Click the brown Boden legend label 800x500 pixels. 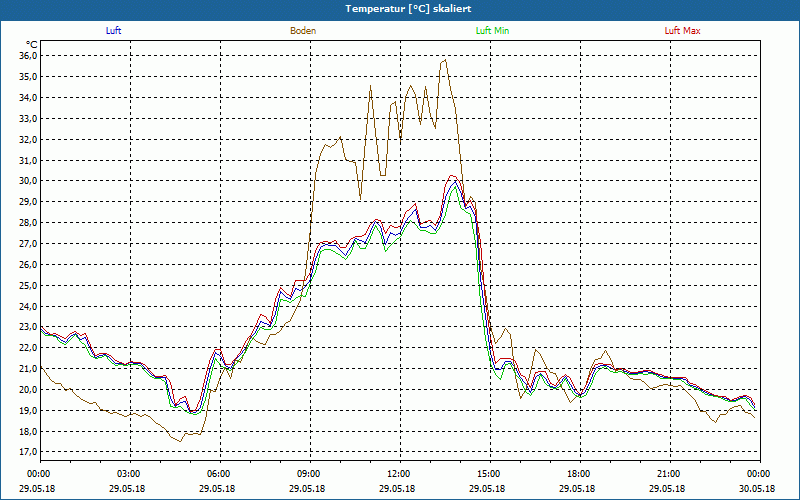303,31
